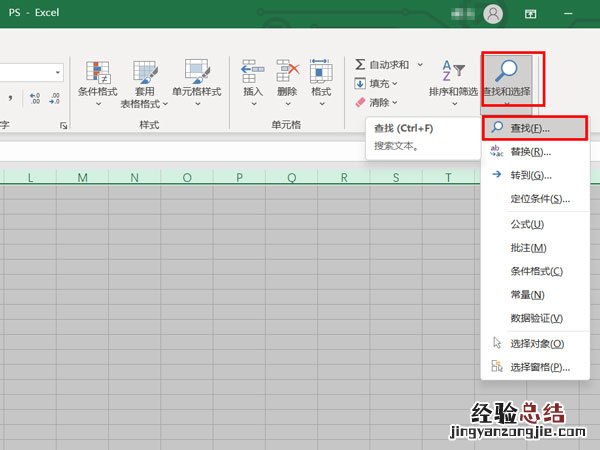The image size is (600, 450).
Task: Open Cell Styles (单元格样式) gallery
Action: pyautogui.click(x=196, y=80)
